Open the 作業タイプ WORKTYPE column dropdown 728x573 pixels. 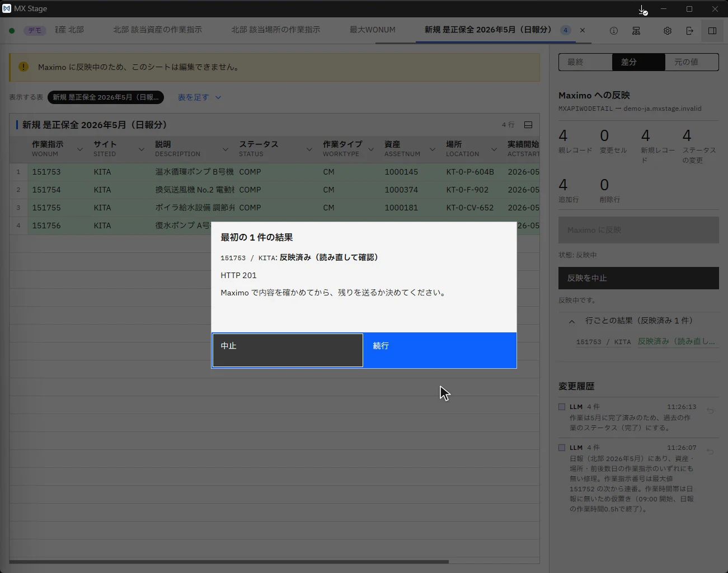pyautogui.click(x=371, y=149)
